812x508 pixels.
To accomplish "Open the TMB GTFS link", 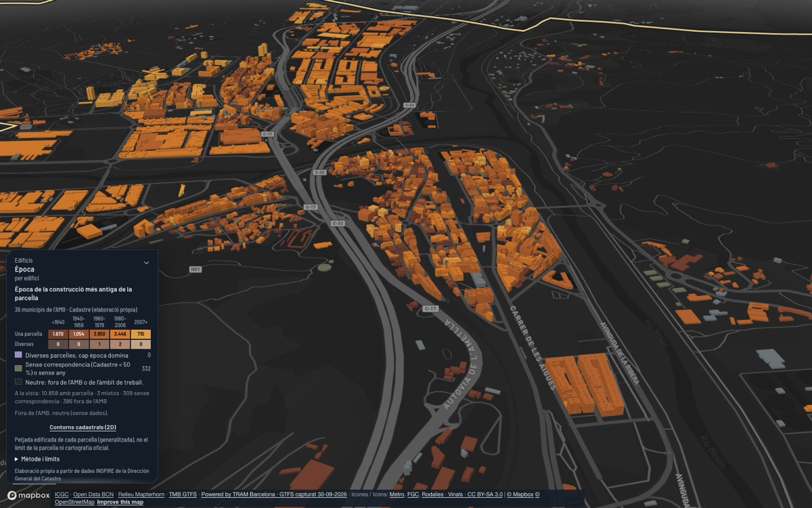I will [x=183, y=494].
